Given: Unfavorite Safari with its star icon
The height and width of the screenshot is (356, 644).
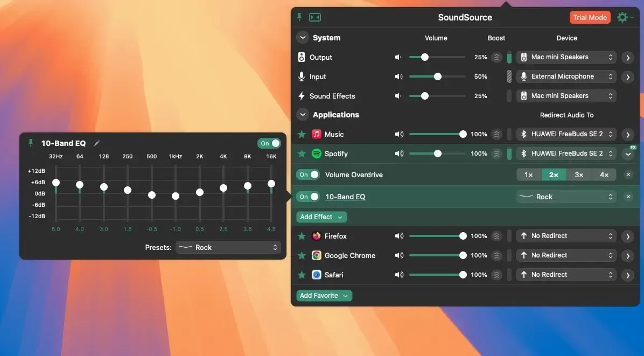Looking at the screenshot, I should (302, 275).
